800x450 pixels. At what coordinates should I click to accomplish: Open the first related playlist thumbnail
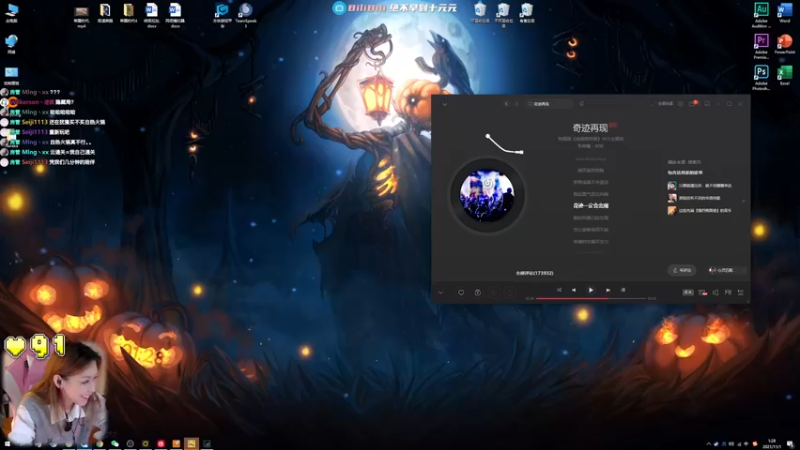[x=672, y=186]
